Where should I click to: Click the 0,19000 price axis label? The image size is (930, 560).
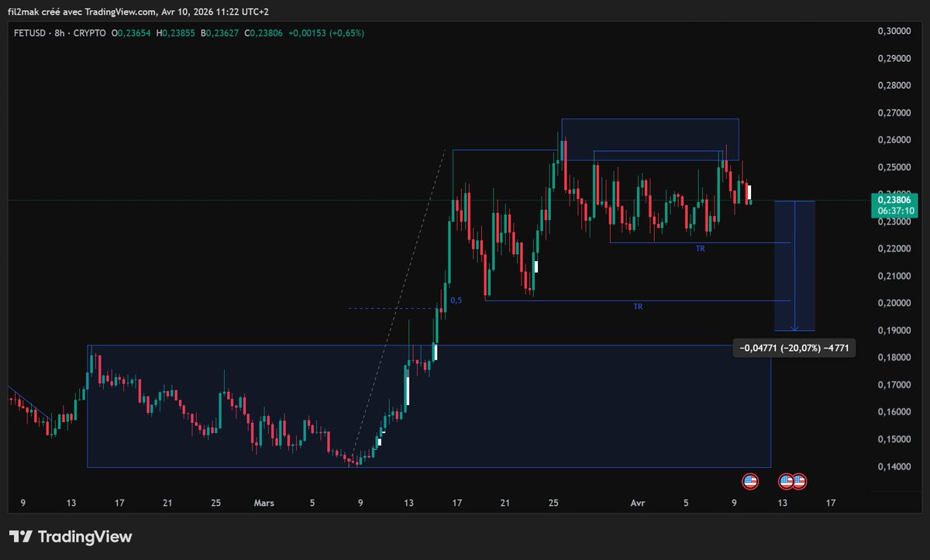(x=894, y=331)
